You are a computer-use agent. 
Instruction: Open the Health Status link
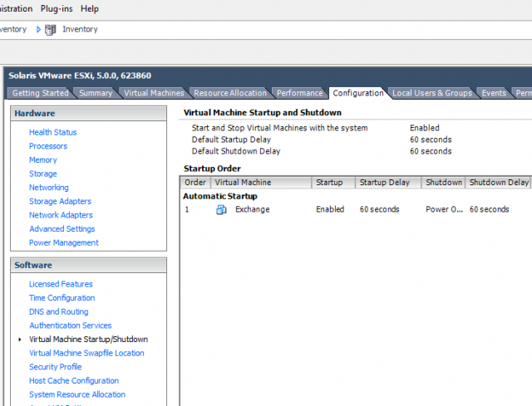(x=53, y=132)
